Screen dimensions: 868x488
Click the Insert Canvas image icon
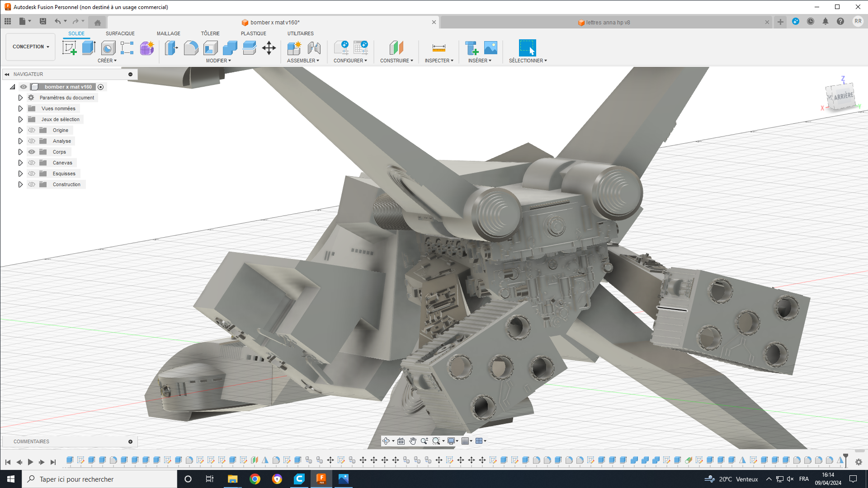click(x=491, y=48)
